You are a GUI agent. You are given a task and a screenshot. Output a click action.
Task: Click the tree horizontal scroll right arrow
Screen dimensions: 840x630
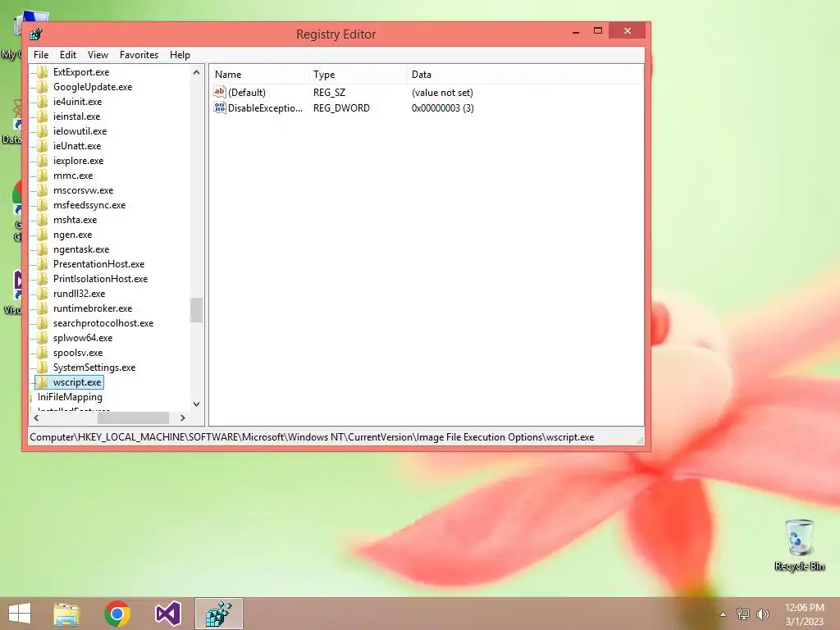(183, 418)
